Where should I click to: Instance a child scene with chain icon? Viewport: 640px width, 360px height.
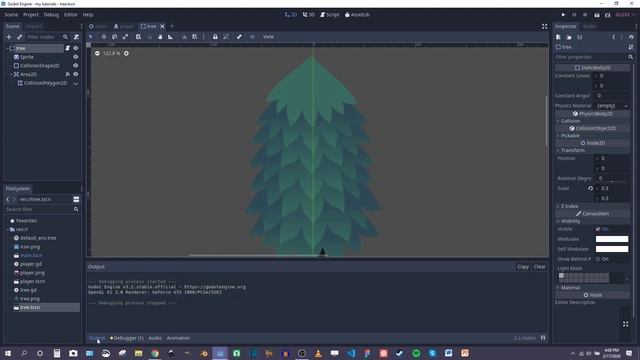coord(19,37)
